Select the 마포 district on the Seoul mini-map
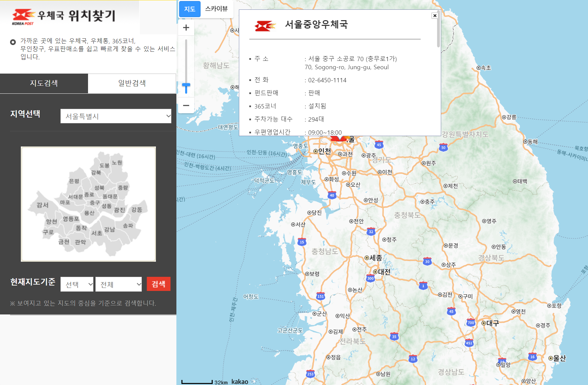588x385 pixels. click(x=65, y=202)
